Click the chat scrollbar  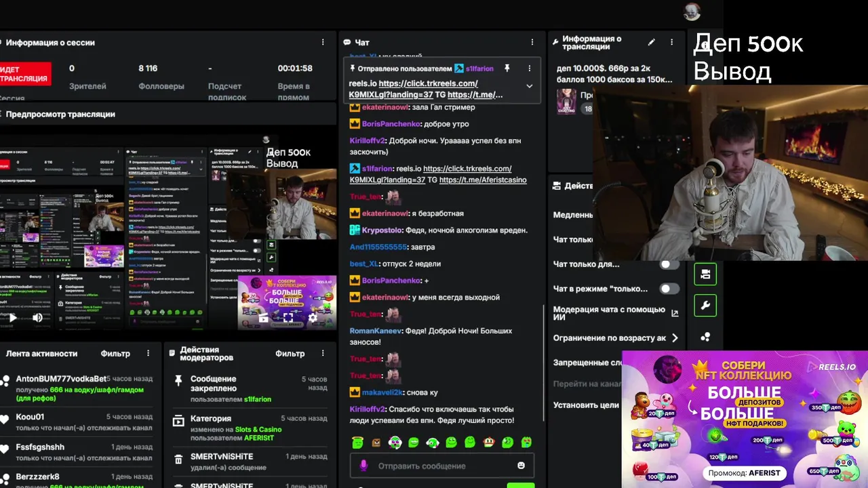tap(543, 363)
